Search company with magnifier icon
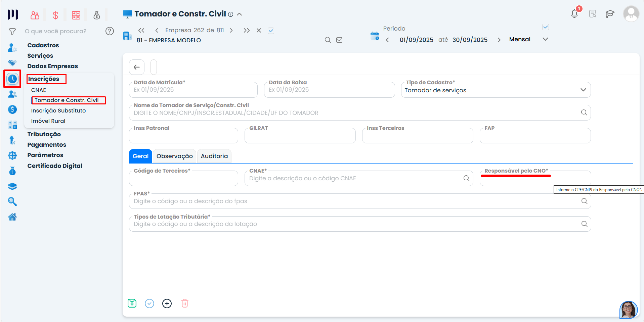Viewport: 644px width, 322px height. click(328, 40)
